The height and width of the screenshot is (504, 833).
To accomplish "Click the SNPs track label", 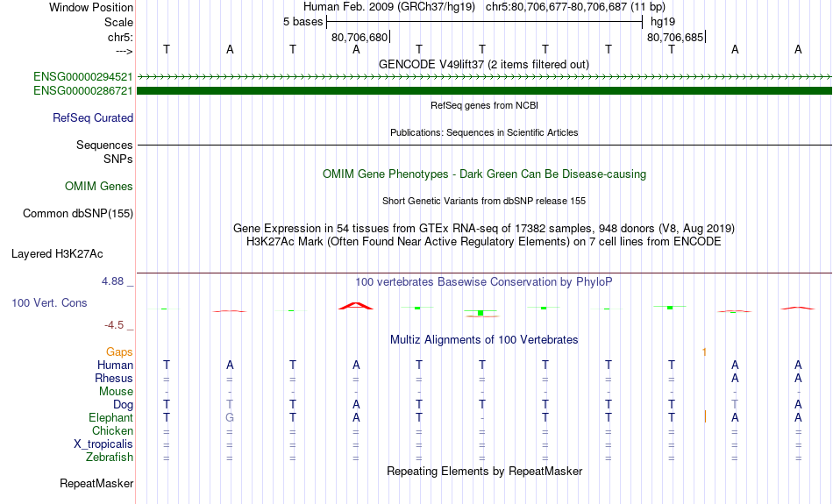I will [x=118, y=159].
